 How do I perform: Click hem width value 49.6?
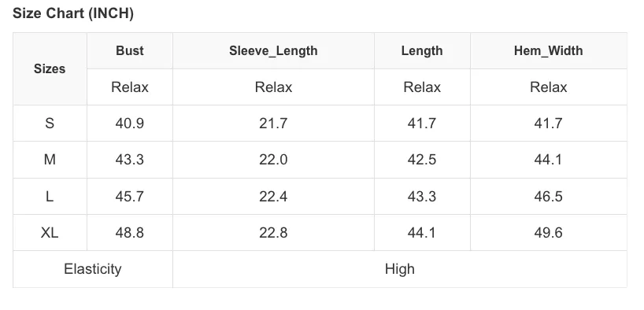click(x=549, y=233)
